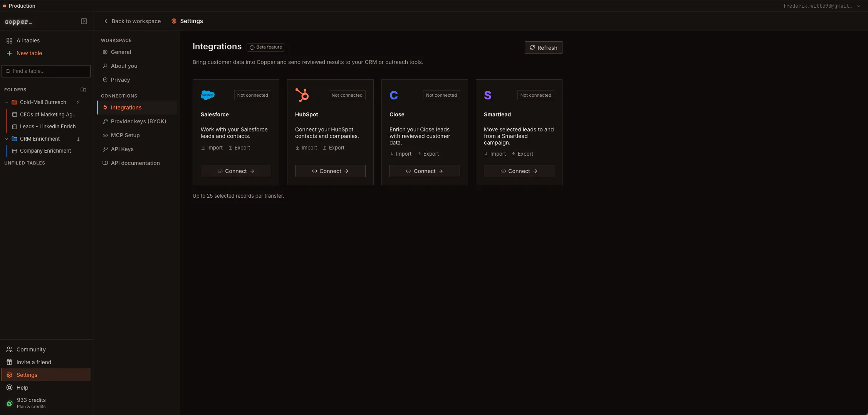868x415 pixels.
Task: Click the All tables grid icon
Action: (10, 40)
